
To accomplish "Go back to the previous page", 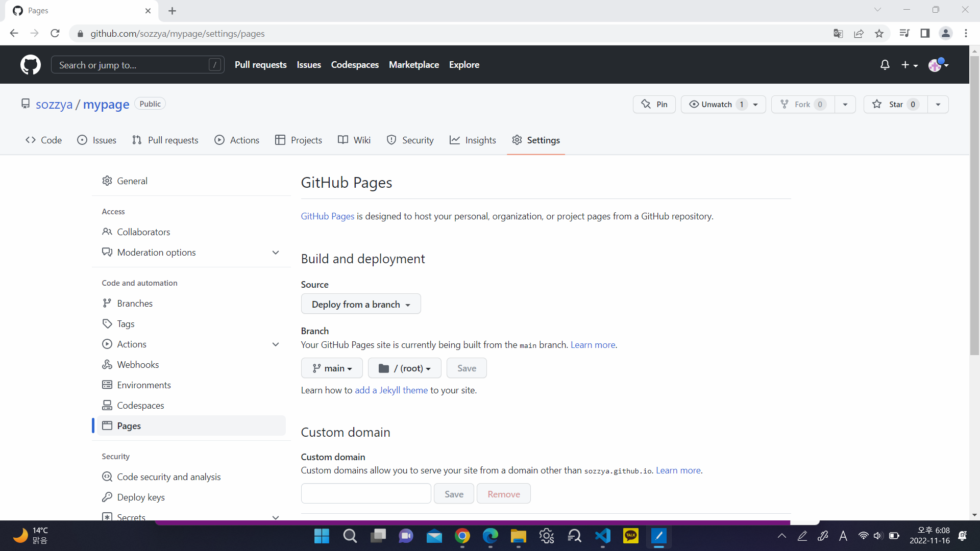I will click(14, 34).
